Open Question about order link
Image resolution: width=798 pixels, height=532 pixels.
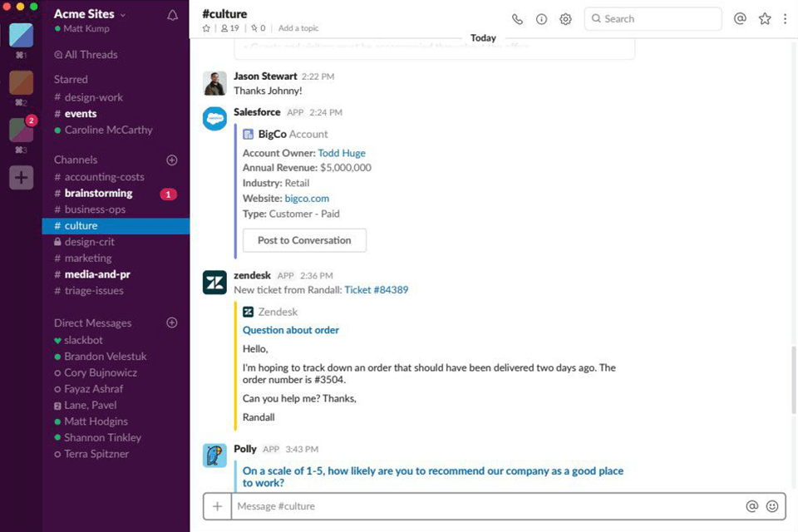pos(291,330)
